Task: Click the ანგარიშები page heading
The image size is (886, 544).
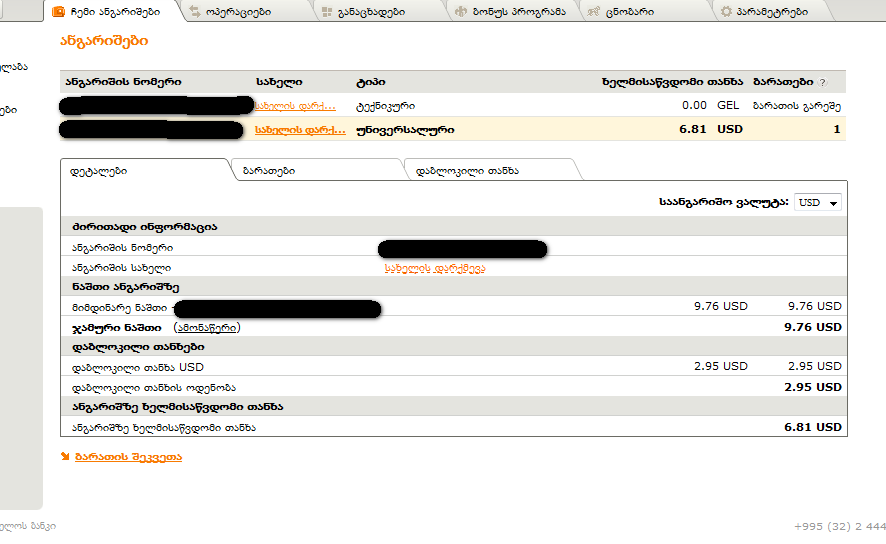Action: tap(104, 41)
